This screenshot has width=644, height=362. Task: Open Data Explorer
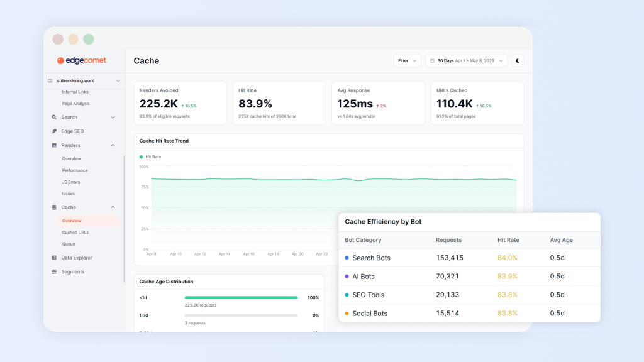[77, 258]
